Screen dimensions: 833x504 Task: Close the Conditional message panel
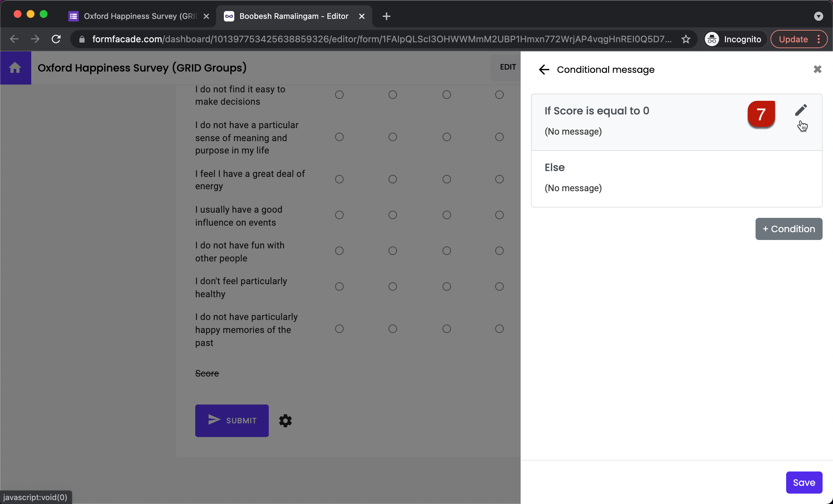point(818,69)
